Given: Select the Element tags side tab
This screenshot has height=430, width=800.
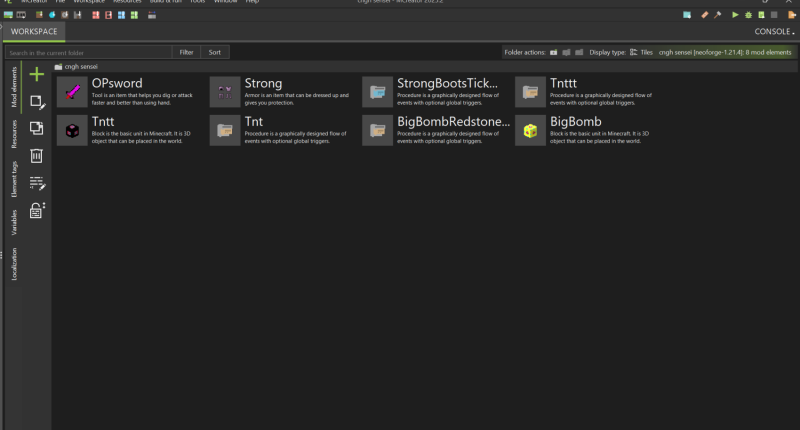Looking at the screenshot, I should [x=14, y=179].
